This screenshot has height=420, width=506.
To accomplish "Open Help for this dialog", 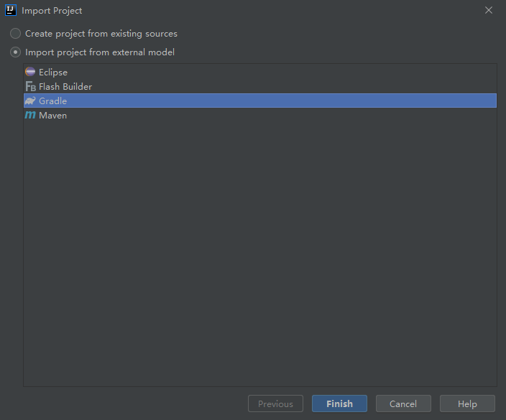I will 467,403.
